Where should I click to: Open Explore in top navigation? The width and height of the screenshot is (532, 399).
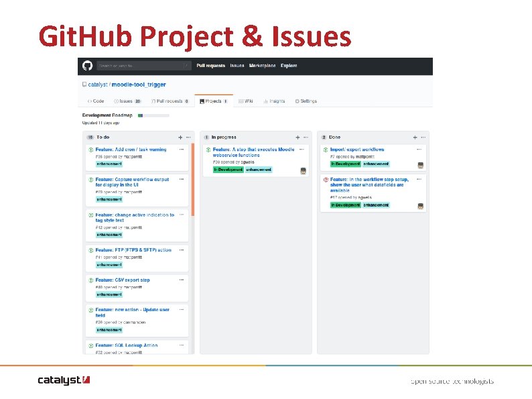pos(289,66)
